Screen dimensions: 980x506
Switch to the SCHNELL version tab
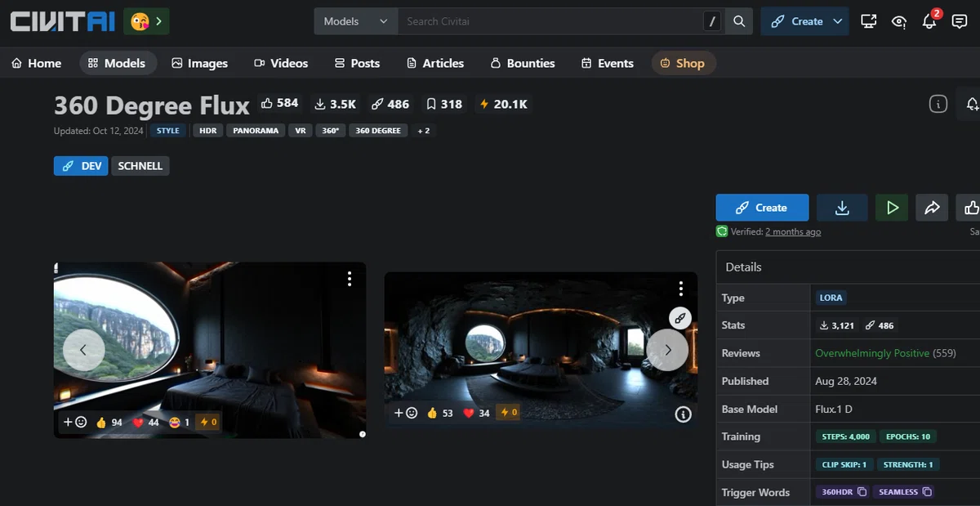(140, 166)
